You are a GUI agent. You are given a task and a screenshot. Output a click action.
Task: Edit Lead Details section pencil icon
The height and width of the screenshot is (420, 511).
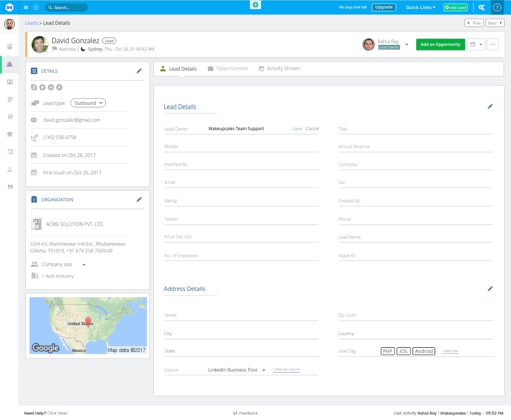[x=490, y=106]
